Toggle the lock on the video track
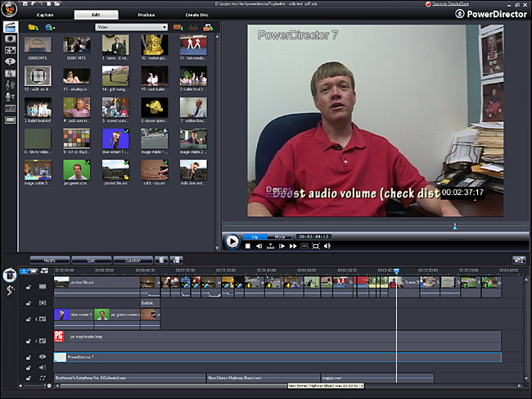Screen dimensions: 532x399 coord(29,285)
